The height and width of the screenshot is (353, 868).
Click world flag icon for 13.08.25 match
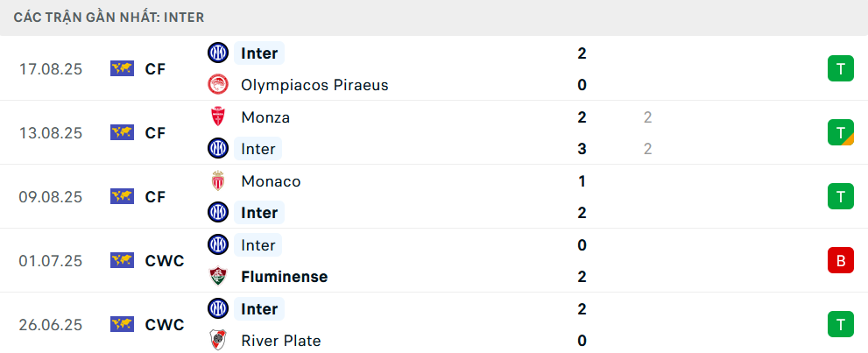(x=122, y=132)
